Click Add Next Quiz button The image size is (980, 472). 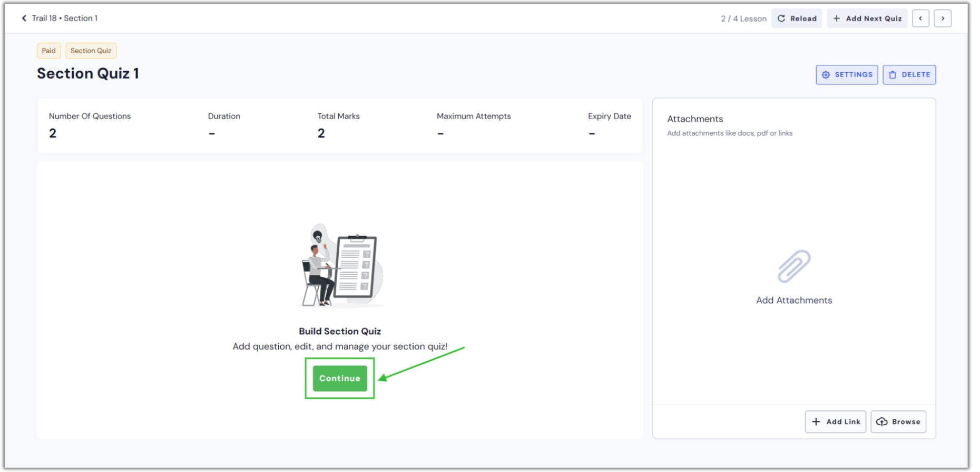[x=867, y=18]
